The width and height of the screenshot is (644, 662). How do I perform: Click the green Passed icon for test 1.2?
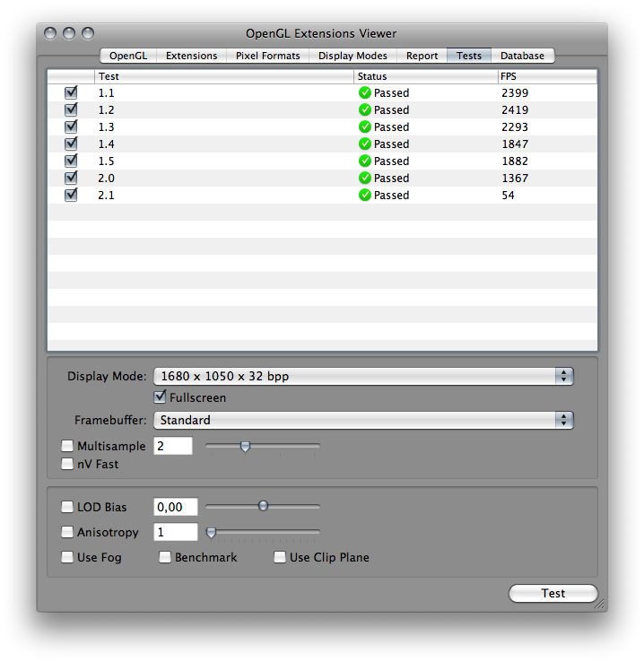coord(365,109)
